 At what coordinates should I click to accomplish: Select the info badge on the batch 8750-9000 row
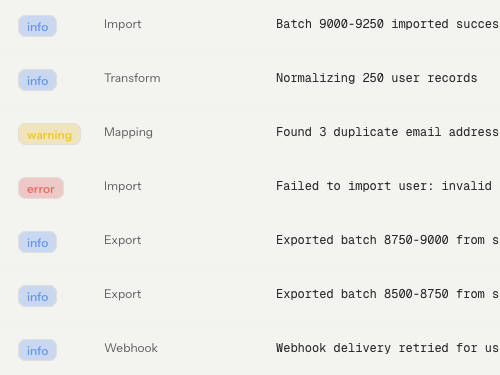pos(37,242)
